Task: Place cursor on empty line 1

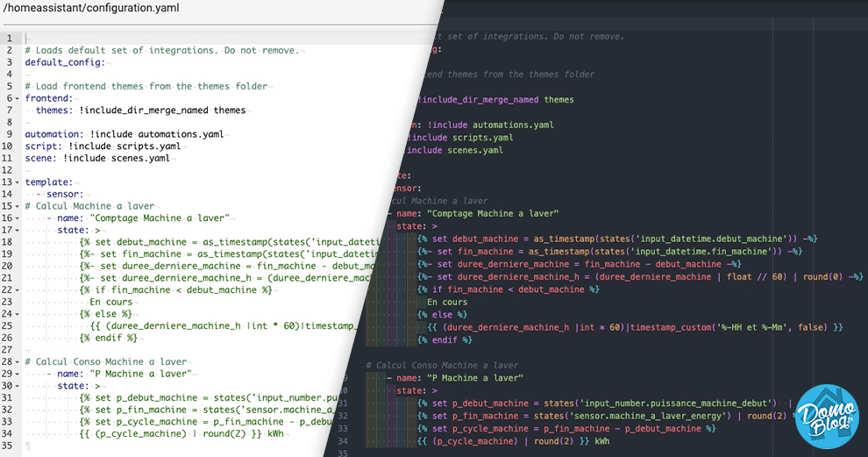Action: click(222, 39)
